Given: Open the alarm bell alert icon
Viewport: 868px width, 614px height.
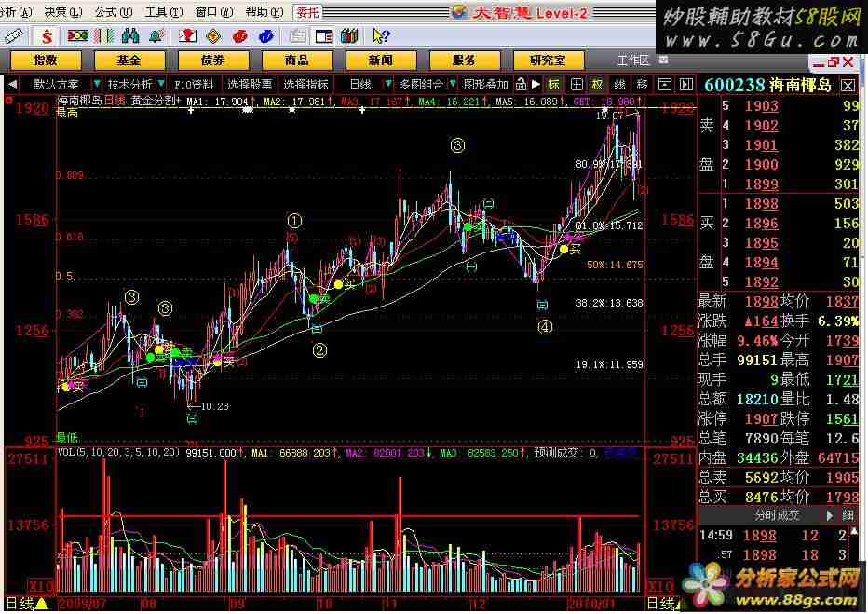Looking at the screenshot, I should point(157,36).
